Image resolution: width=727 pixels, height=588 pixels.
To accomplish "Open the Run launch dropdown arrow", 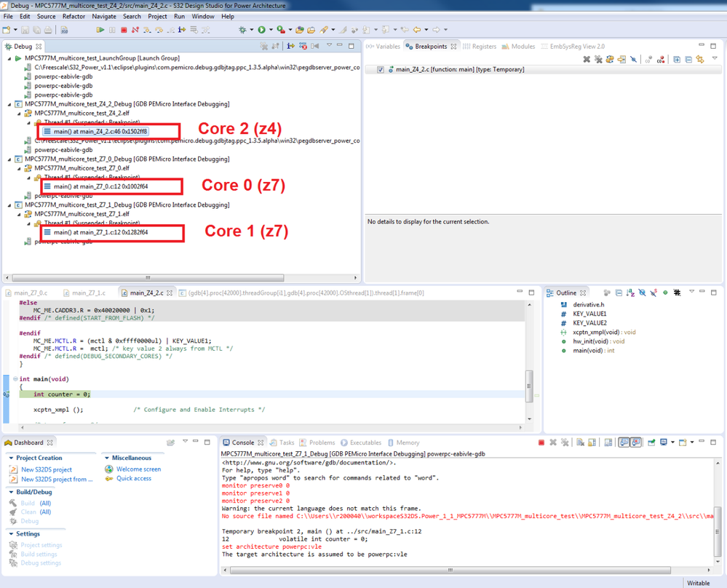I will [271, 30].
